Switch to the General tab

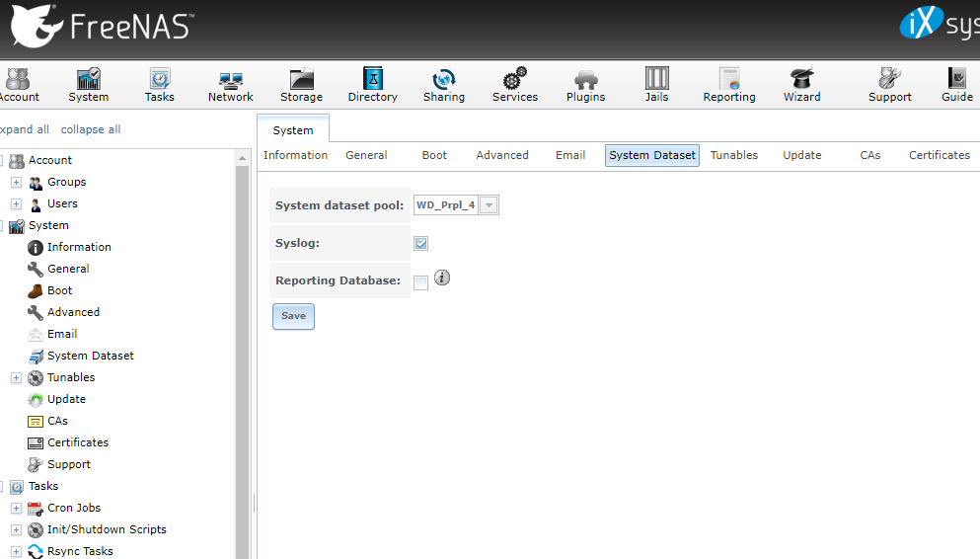[x=366, y=155]
